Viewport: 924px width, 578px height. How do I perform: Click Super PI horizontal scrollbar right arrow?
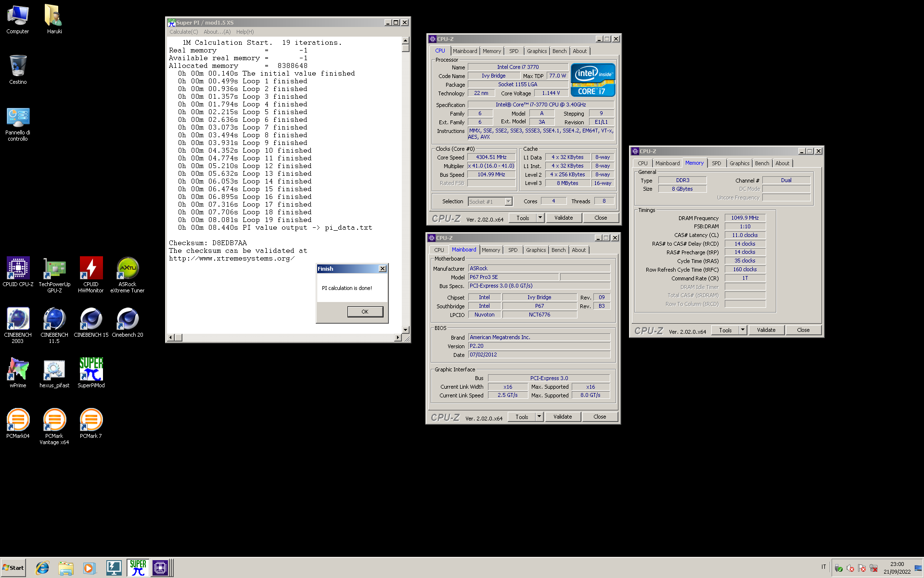(x=398, y=338)
